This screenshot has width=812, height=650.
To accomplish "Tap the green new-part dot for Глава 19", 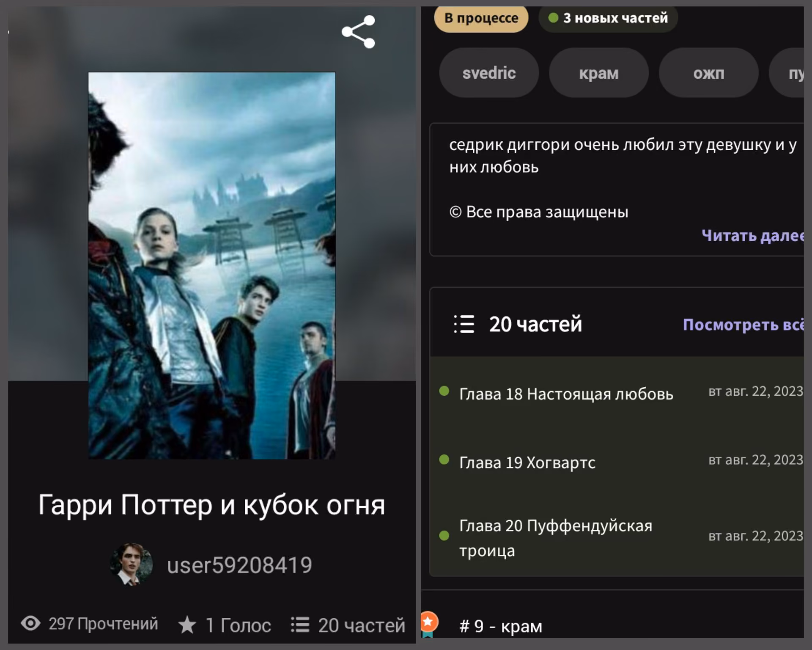I will click(444, 459).
